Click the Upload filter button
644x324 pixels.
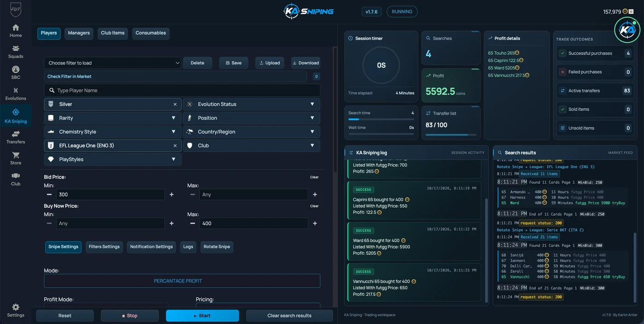270,63
